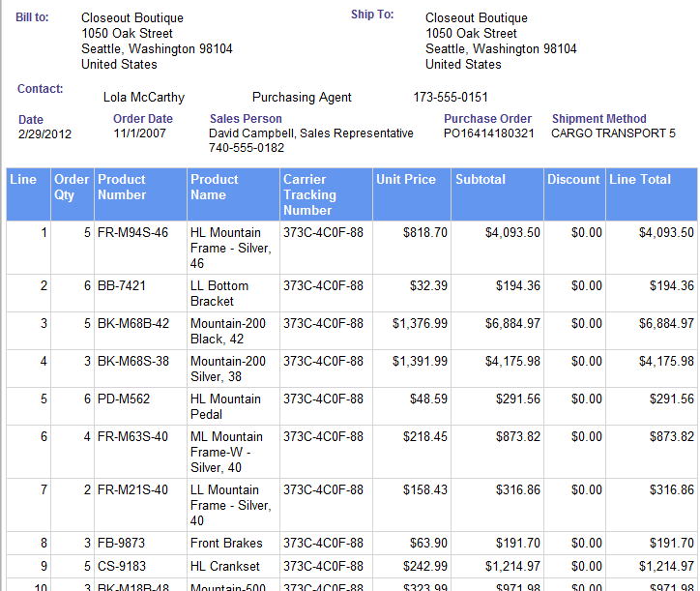Click sales phone 740-555-0182
The height and width of the screenshot is (591, 700).
pyautogui.click(x=247, y=148)
